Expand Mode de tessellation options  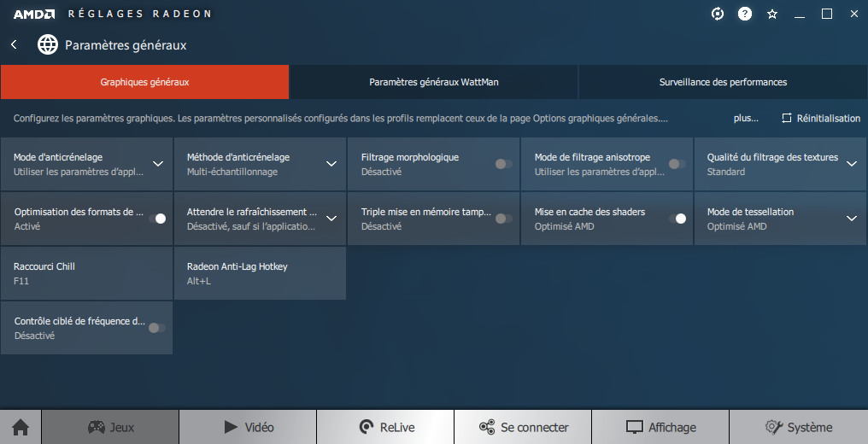(x=851, y=219)
